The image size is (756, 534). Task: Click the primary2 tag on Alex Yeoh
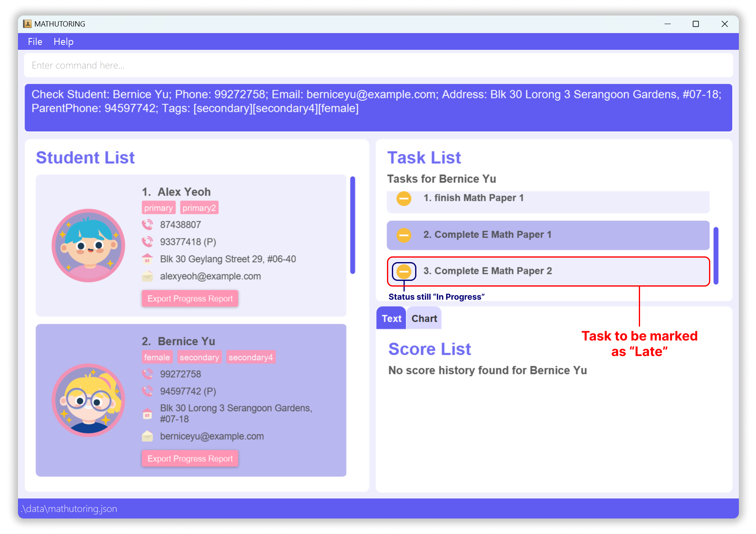[x=199, y=208]
